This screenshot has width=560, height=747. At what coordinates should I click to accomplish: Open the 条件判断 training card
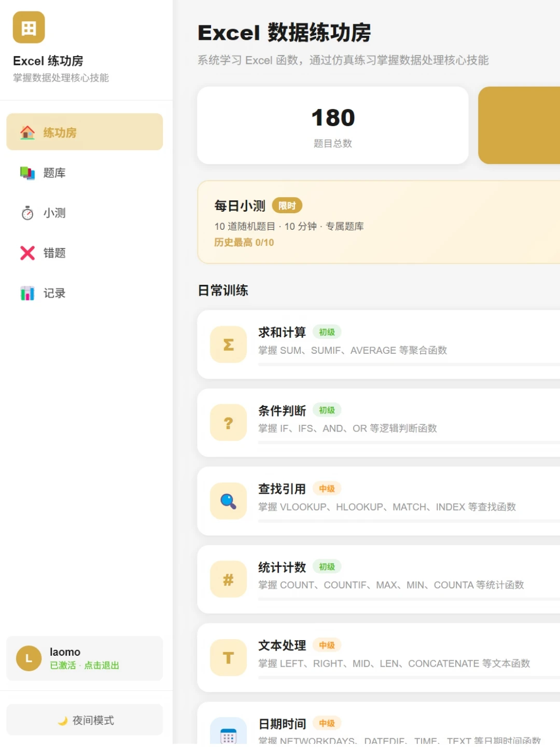point(379,423)
